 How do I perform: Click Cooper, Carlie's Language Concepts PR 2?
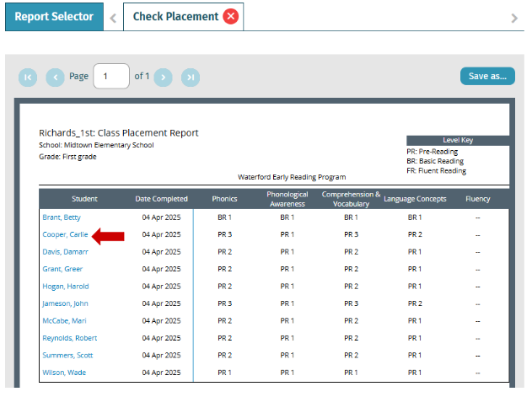415,234
